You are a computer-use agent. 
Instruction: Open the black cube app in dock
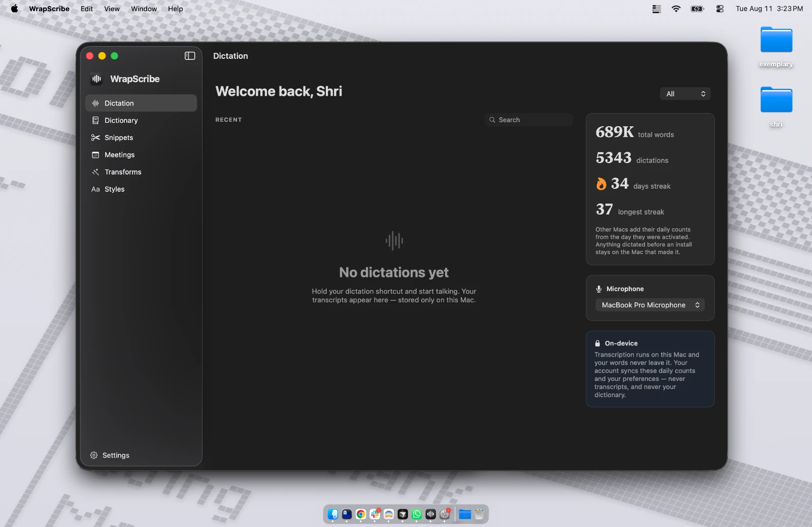tap(403, 514)
